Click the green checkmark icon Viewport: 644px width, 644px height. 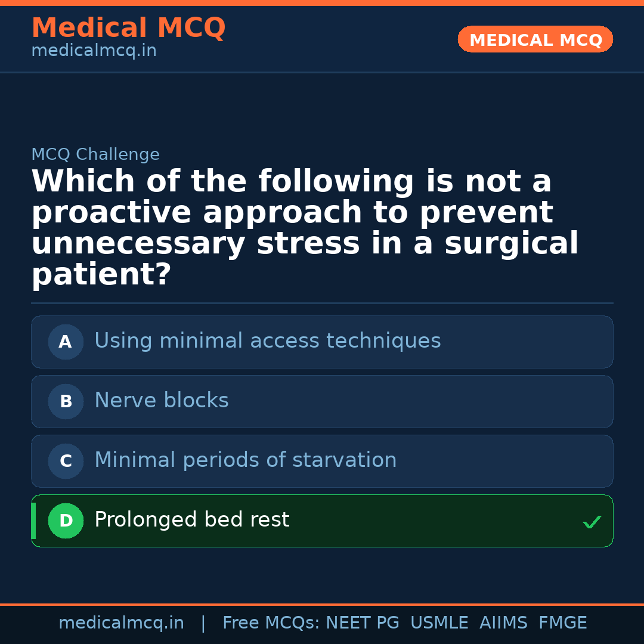point(592,522)
